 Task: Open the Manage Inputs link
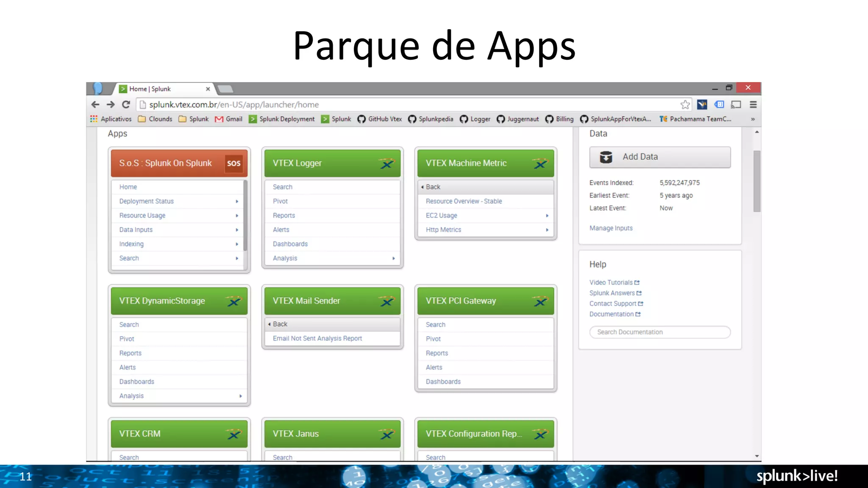[611, 228]
